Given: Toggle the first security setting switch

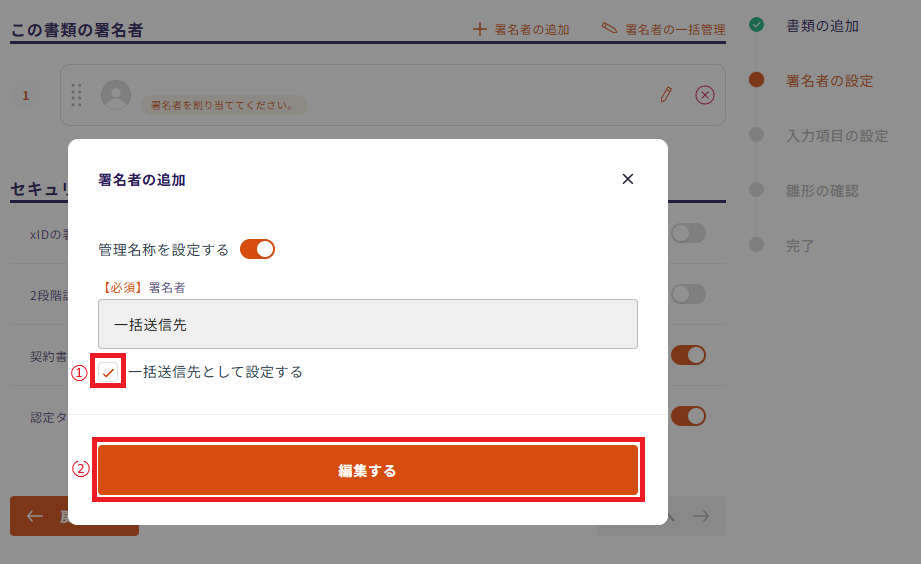Looking at the screenshot, I should (688, 233).
